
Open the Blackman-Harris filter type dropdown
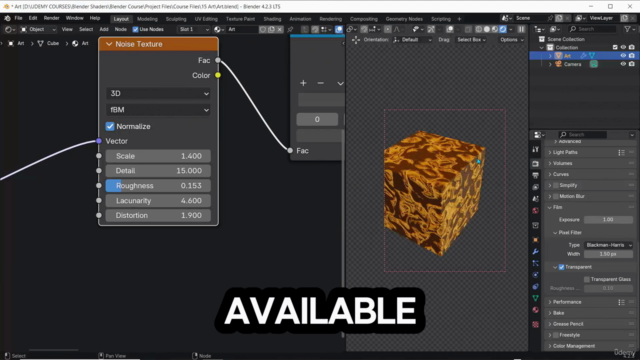[x=609, y=245]
